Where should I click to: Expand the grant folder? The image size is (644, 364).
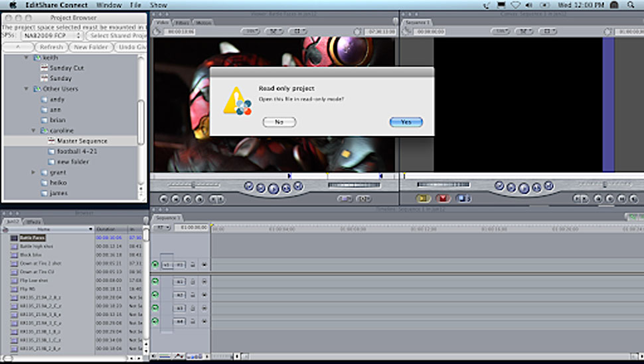[x=34, y=173]
